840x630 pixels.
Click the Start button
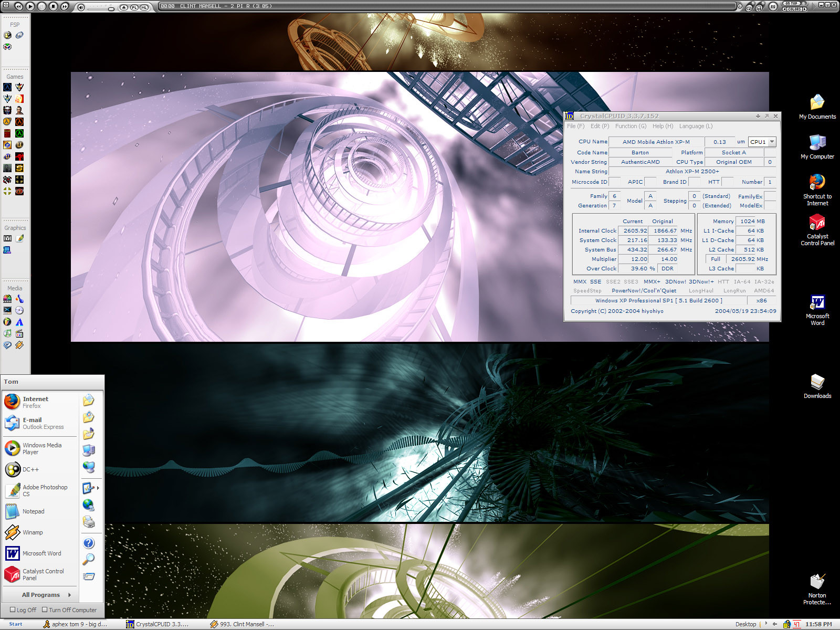point(16,624)
